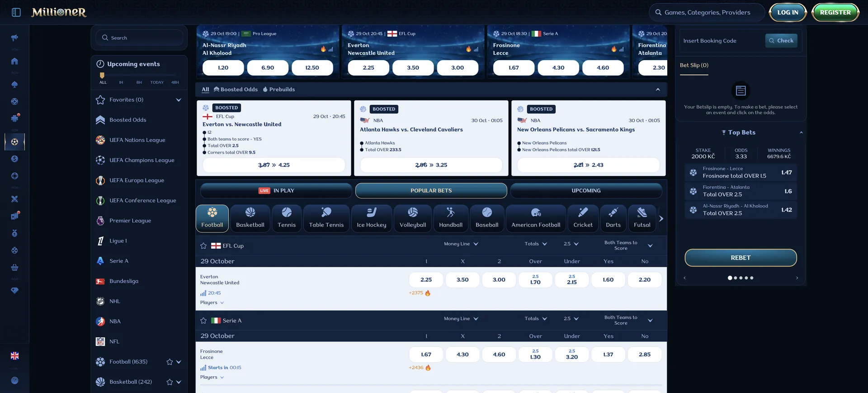The height and width of the screenshot is (393, 868).
Task: Go to the home icon in sidebar
Action: click(14, 61)
